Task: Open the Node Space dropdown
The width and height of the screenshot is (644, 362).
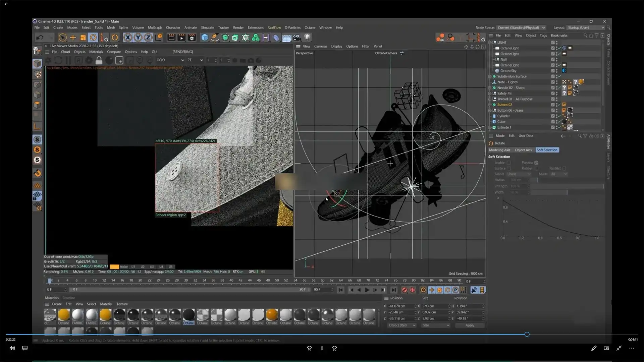Action: pyautogui.click(x=521, y=27)
